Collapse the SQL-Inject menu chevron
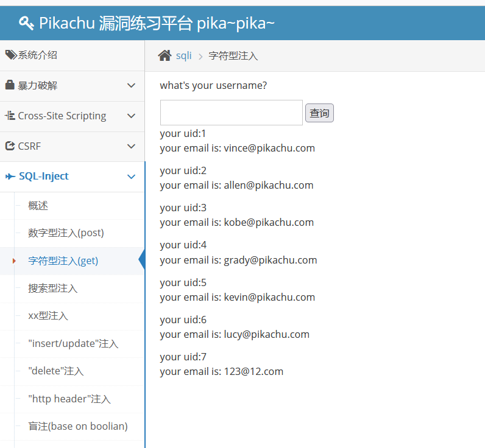Image resolution: width=485 pixels, height=448 pixels. [132, 177]
